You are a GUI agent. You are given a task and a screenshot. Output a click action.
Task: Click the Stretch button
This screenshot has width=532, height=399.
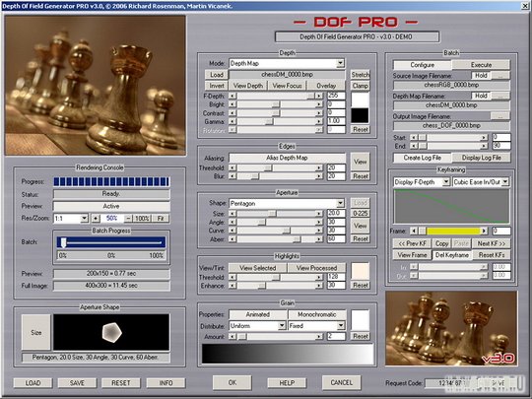pyautogui.click(x=360, y=75)
